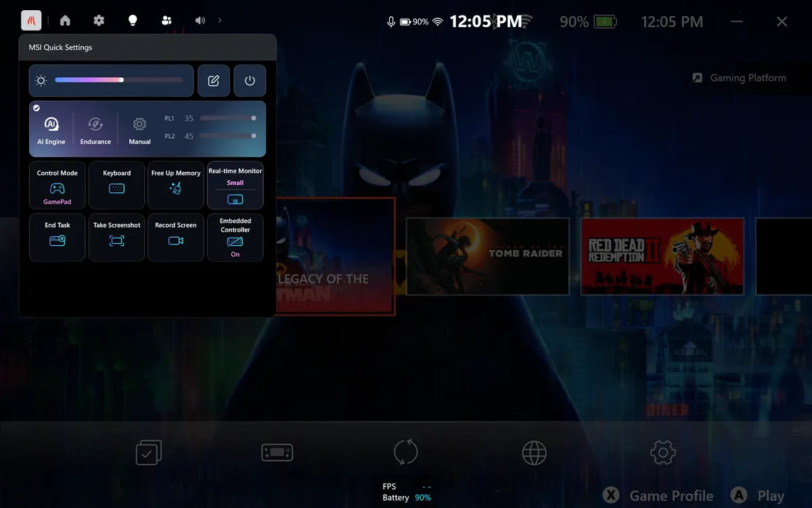This screenshot has height=508, width=812.
Task: Go to the Home tab icon
Action: [x=65, y=20]
